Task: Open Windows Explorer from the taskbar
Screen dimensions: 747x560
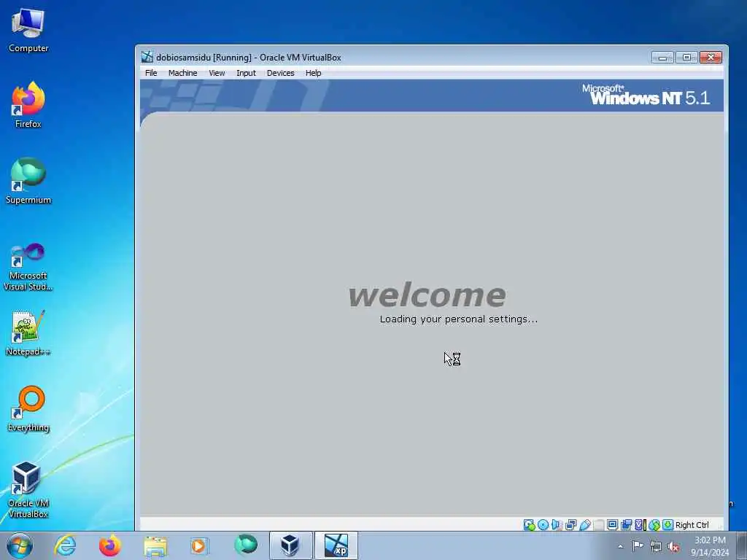Action: [x=155, y=546]
